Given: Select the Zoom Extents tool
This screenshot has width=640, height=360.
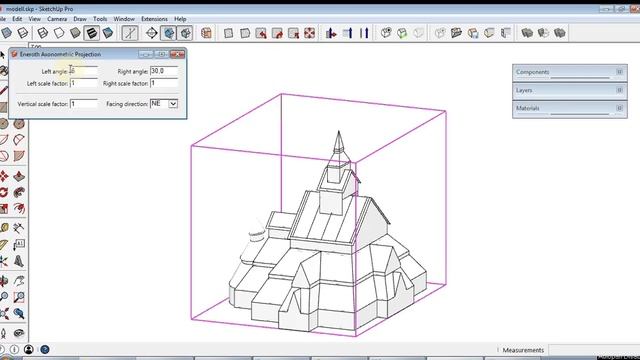Looking at the screenshot, I should (x=4, y=313).
